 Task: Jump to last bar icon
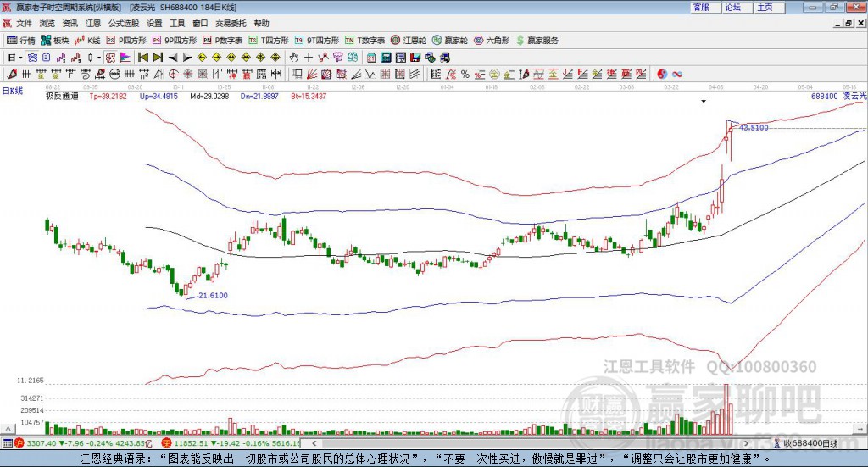pos(158,58)
